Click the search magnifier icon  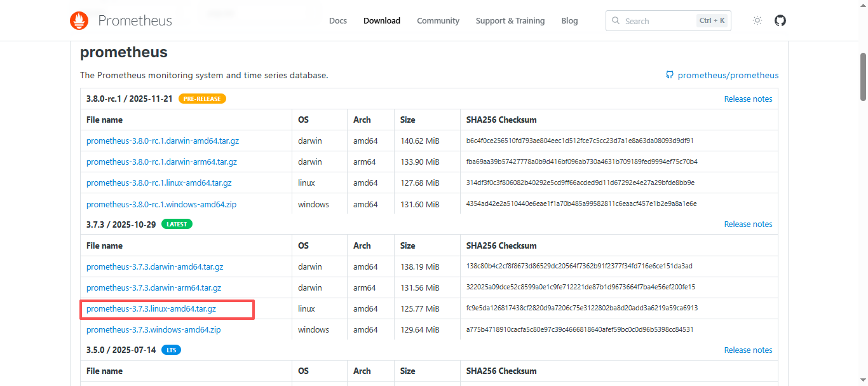[x=616, y=20]
